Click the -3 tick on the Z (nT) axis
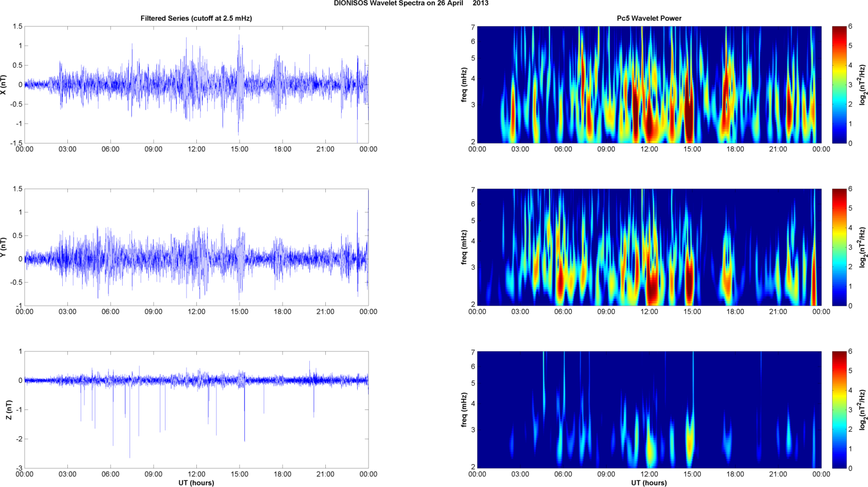The image size is (868, 487). point(19,468)
